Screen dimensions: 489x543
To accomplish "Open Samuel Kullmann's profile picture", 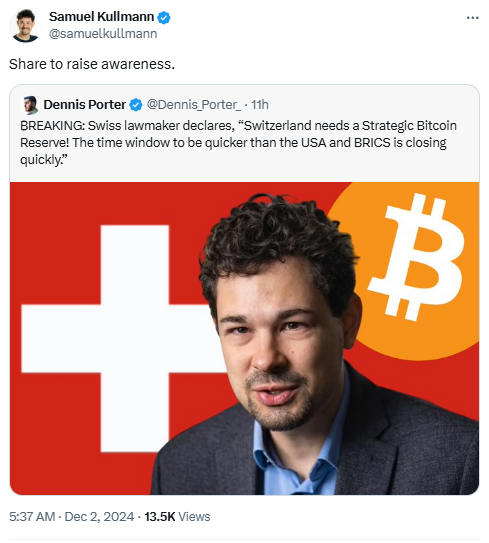I will [25, 25].
